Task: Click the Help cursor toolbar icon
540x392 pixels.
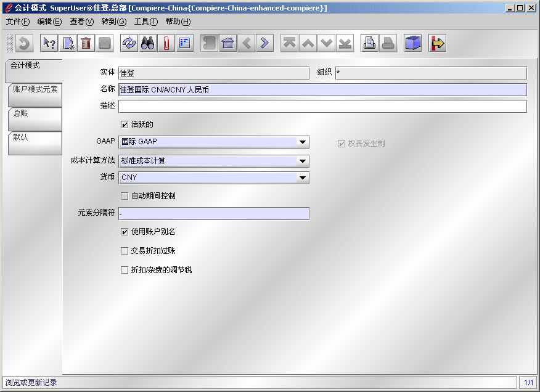Action: [49, 43]
